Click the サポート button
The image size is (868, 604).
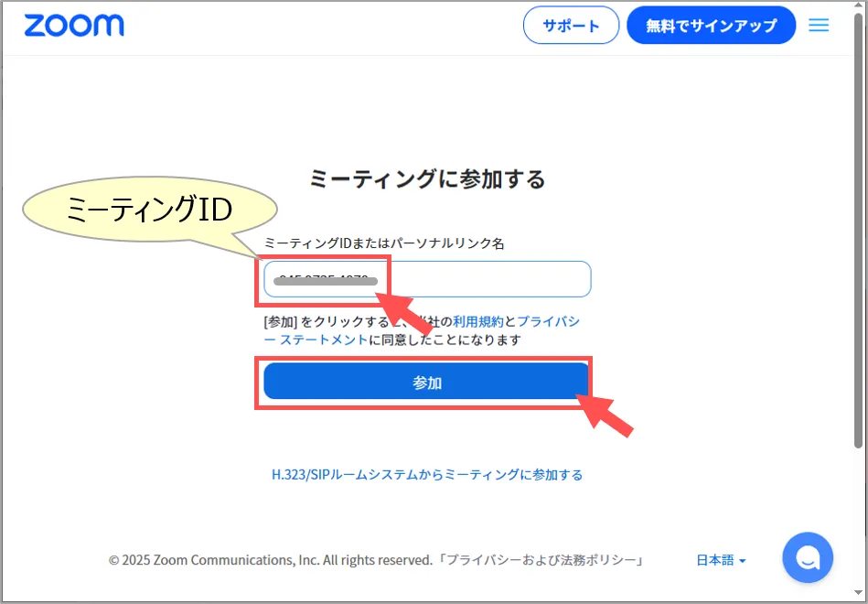[x=571, y=26]
